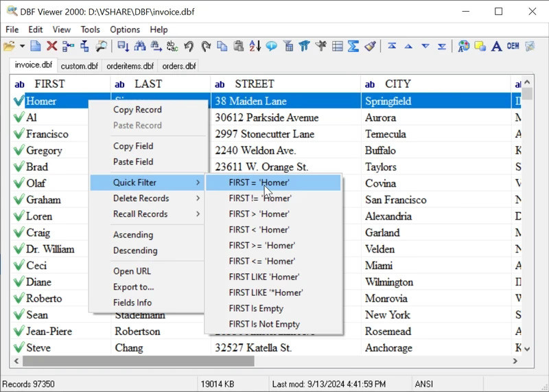The image size is (549, 392).
Task: Click the go-to-record down arrow icon
Action: 124,46
